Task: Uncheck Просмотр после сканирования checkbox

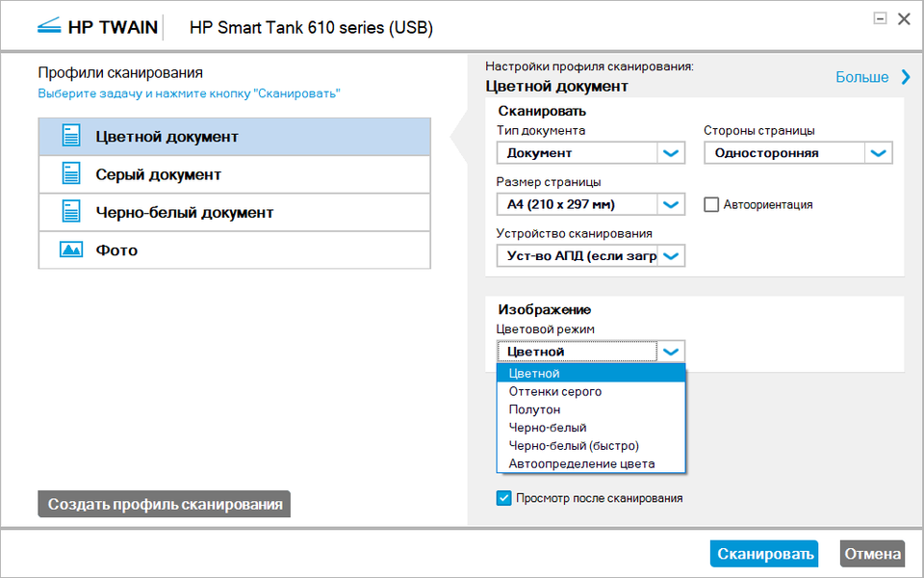Action: click(x=503, y=498)
